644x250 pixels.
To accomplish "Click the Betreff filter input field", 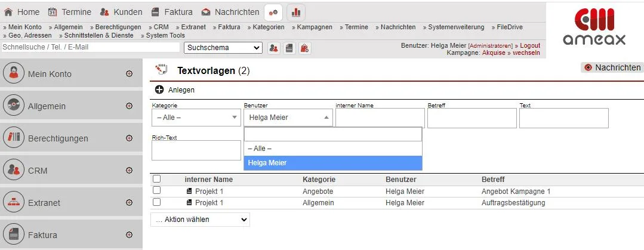I will [472, 118].
